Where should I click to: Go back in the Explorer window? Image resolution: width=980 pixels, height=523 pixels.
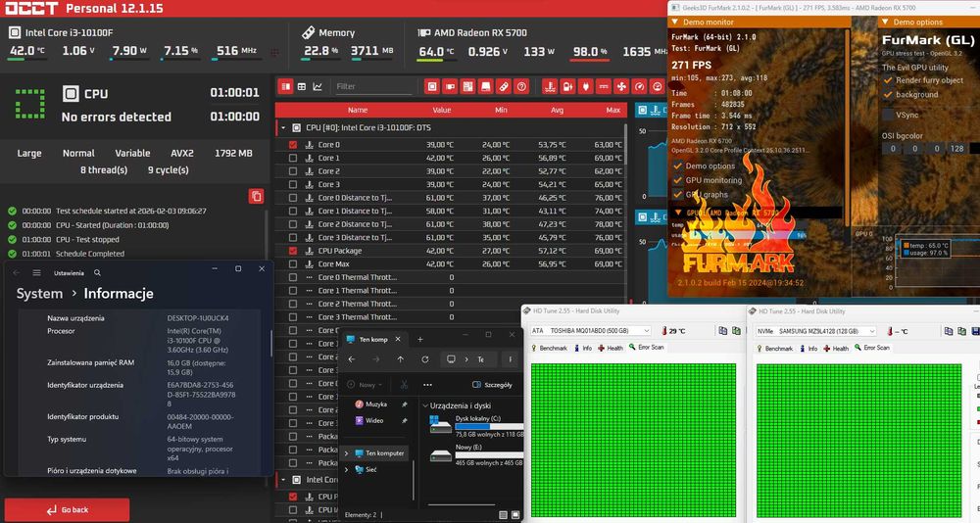click(352, 359)
